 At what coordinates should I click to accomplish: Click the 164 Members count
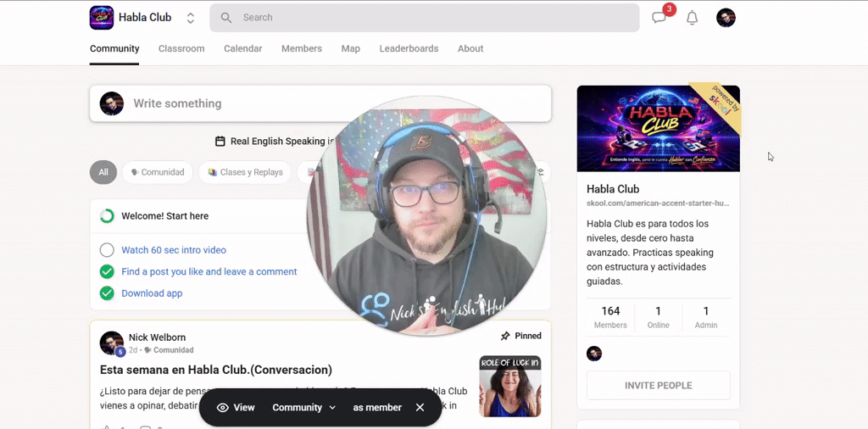pyautogui.click(x=610, y=317)
